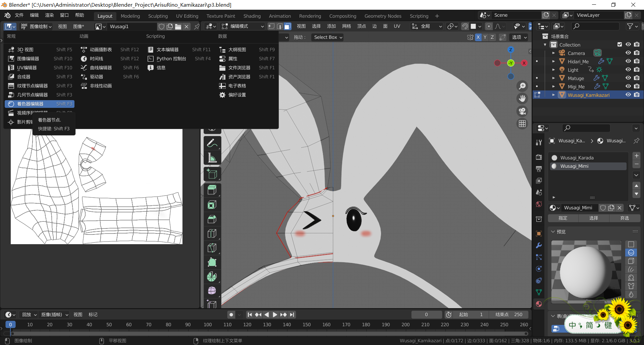Image resolution: width=644 pixels, height=345 pixels.
Task: Open the Material properties tab icon
Action: [539, 304]
